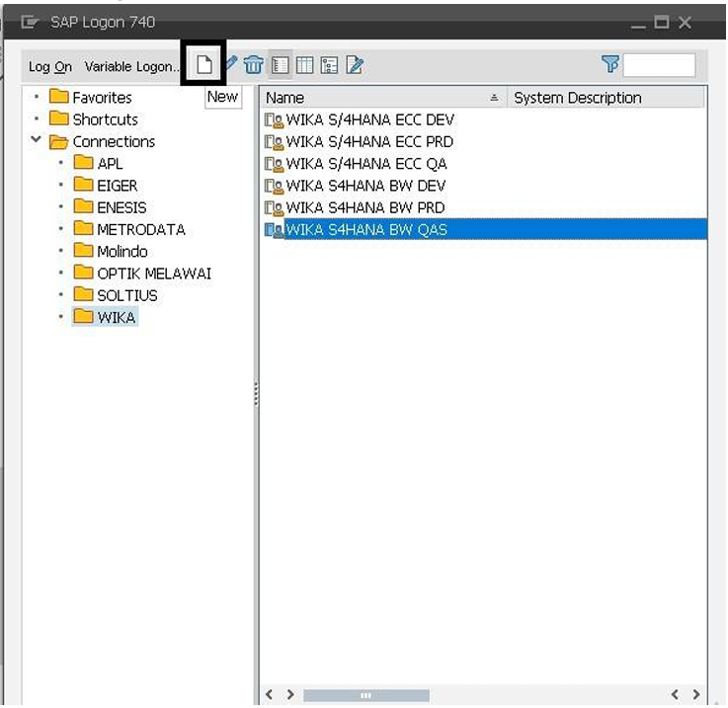Select WIKA S/4HANA ECC PRD entry

tap(368, 141)
